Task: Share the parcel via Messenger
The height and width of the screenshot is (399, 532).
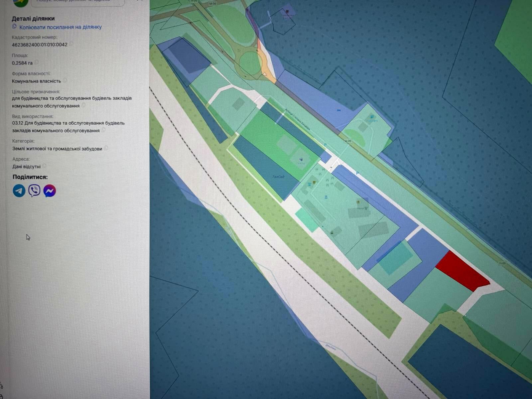Action: point(50,191)
